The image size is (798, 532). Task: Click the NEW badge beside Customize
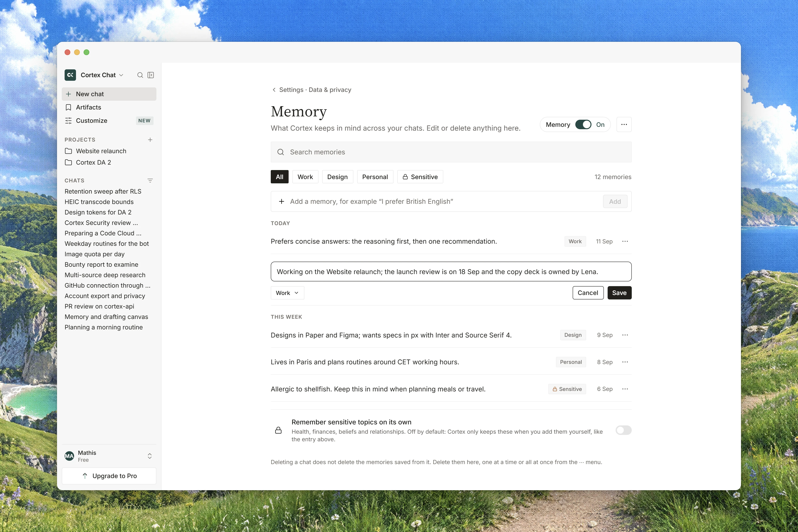[x=145, y=120]
